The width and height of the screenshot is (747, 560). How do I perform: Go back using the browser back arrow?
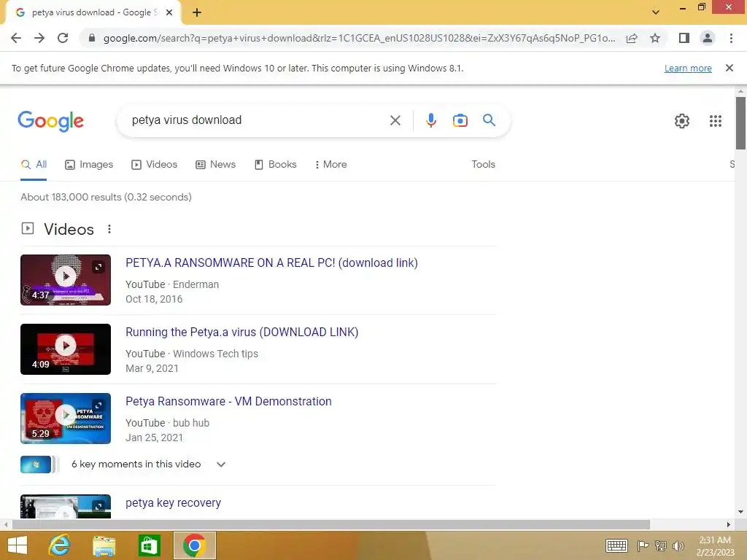(16, 38)
